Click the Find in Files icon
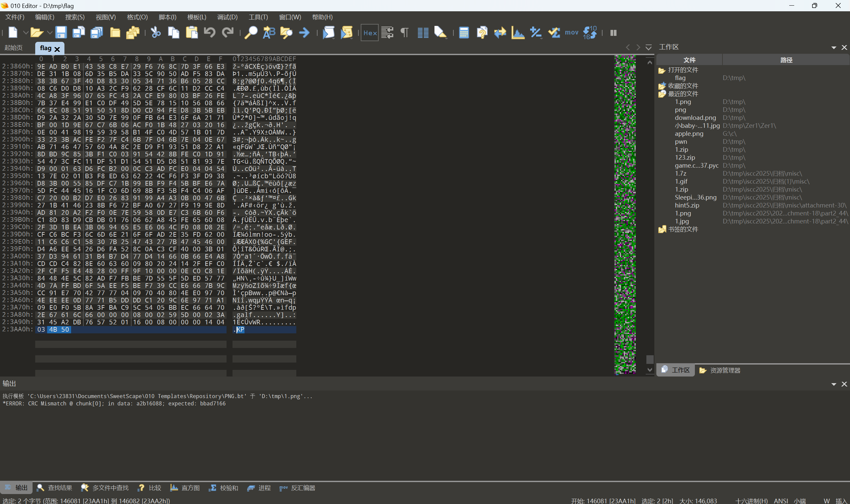This screenshot has width=850, height=504. coord(286,33)
